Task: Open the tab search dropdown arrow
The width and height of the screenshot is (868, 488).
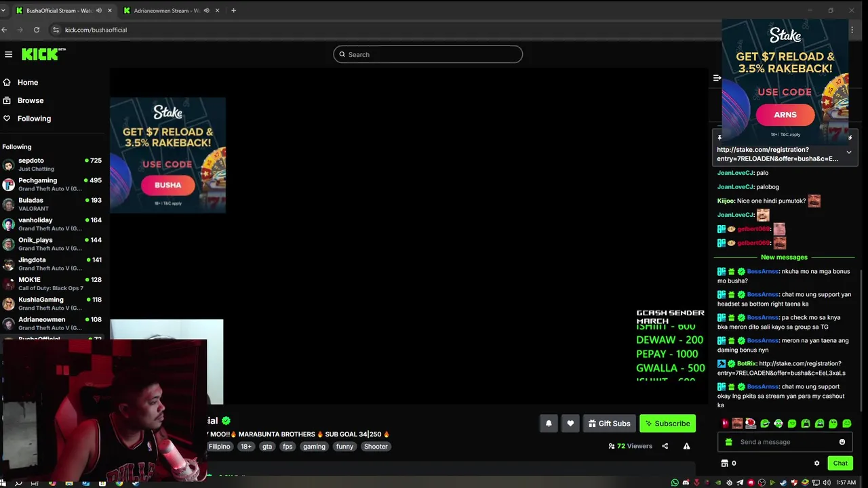Action: [x=3, y=11]
